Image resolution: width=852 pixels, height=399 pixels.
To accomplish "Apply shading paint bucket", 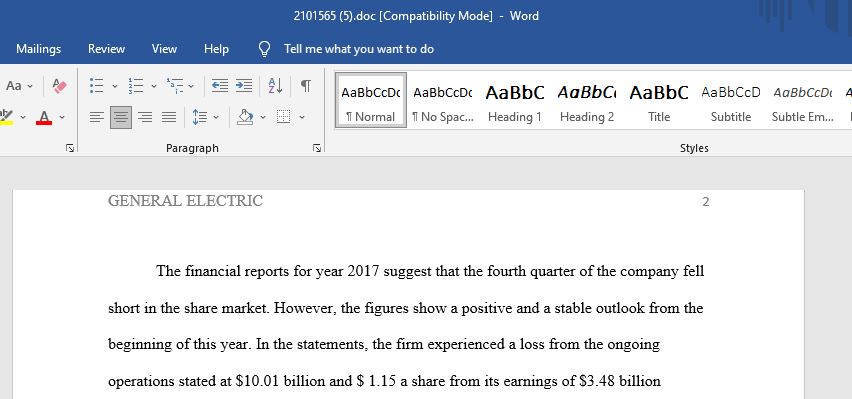I will click(x=246, y=117).
